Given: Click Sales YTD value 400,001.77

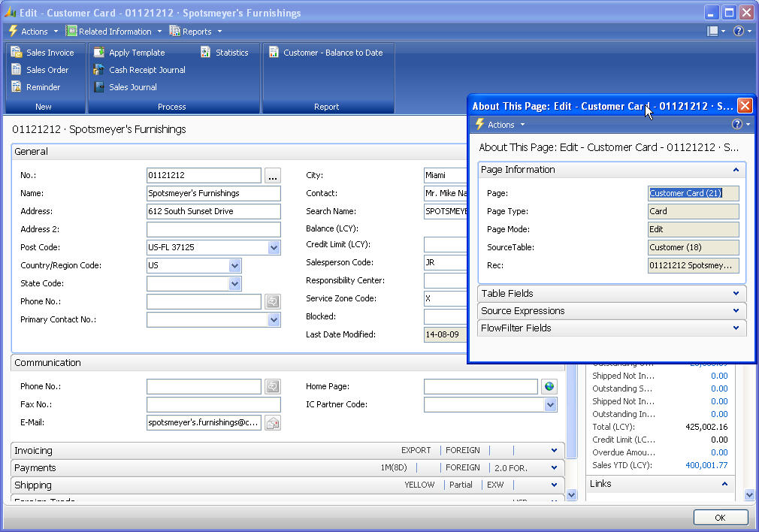Looking at the screenshot, I should click(706, 465).
